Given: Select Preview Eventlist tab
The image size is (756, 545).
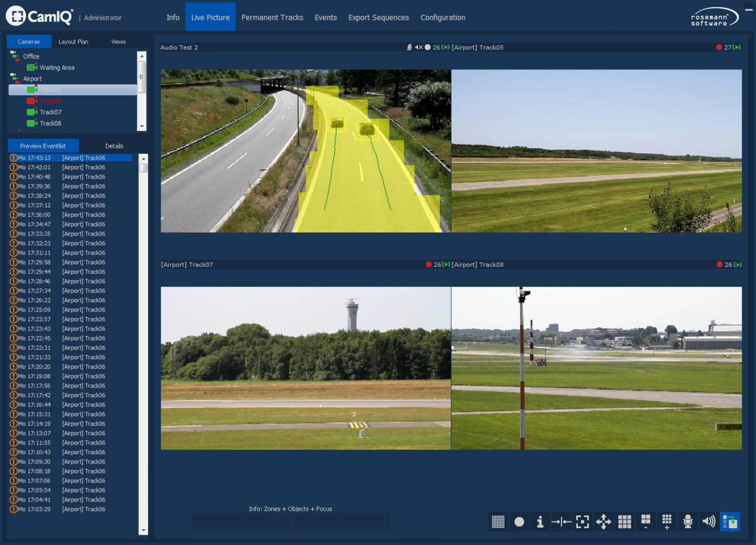Looking at the screenshot, I should point(43,146).
